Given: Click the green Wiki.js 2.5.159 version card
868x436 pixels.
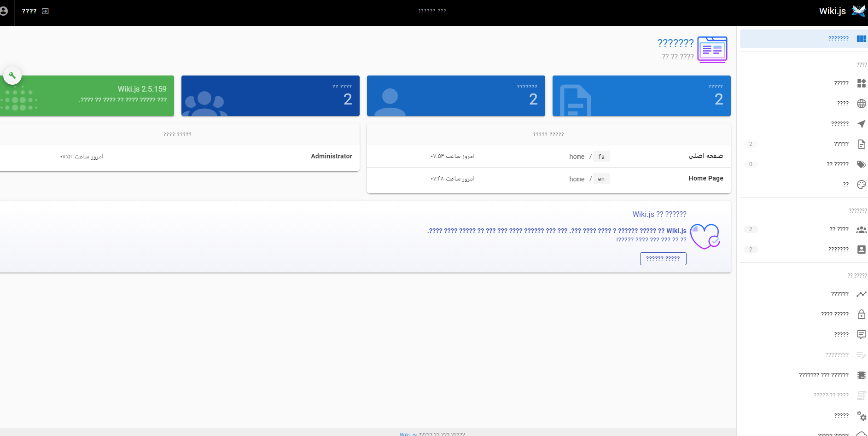Looking at the screenshot, I should [87, 96].
